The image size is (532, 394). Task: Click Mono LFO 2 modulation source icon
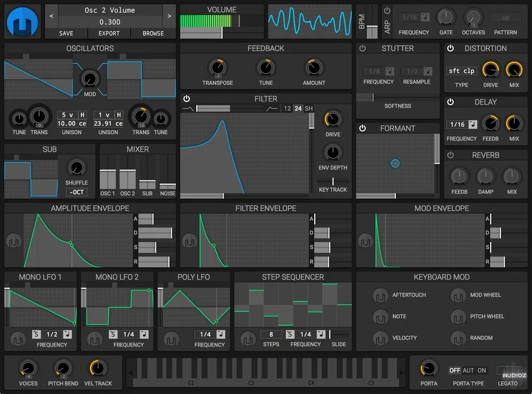point(95,339)
